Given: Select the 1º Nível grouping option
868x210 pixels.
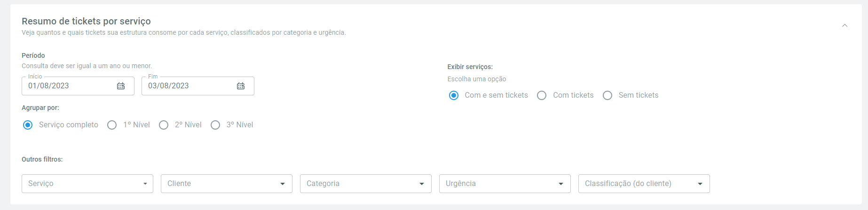Looking at the screenshot, I should pos(112,125).
